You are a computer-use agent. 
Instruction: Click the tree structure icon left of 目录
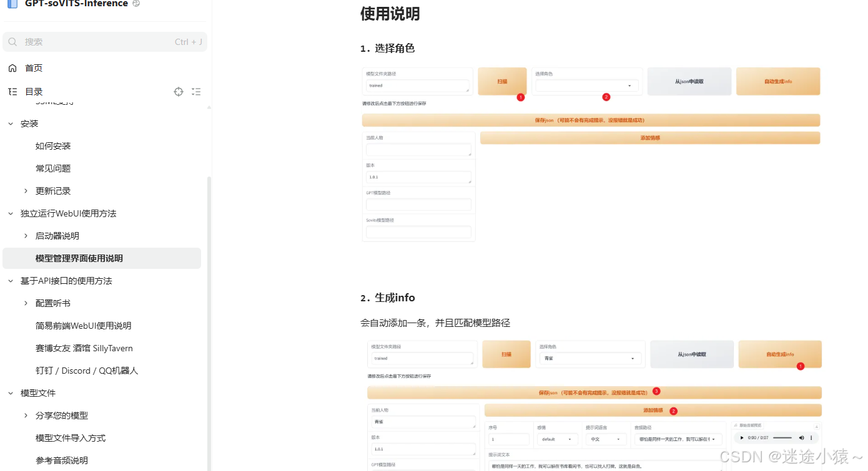point(12,92)
